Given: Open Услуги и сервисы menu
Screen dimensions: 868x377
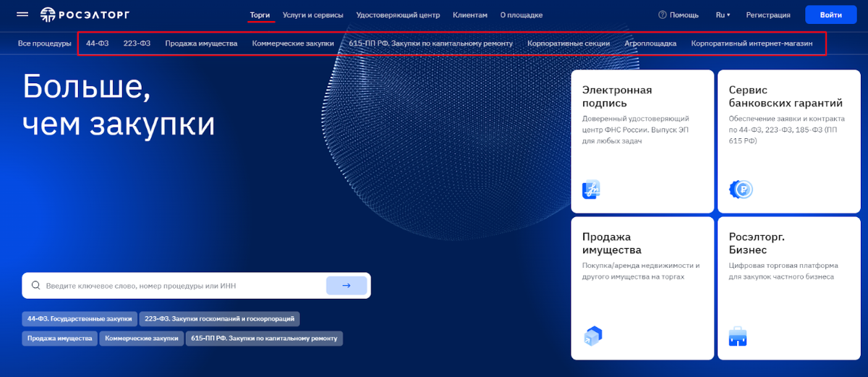Looking at the screenshot, I should (x=313, y=14).
